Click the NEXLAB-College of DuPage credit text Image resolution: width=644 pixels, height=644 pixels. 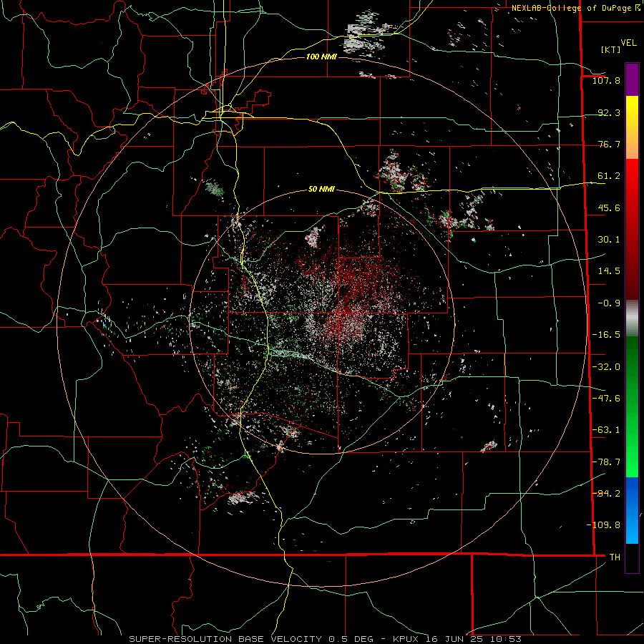(573, 8)
